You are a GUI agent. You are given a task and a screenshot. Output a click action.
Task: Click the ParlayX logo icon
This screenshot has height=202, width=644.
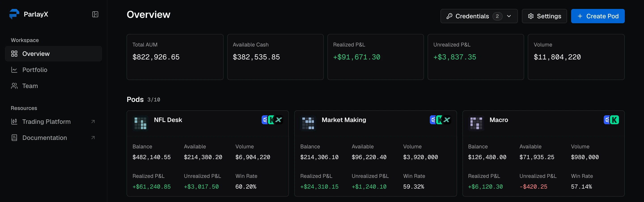click(14, 14)
